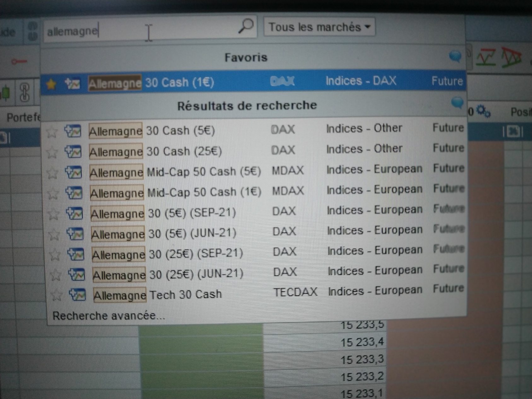Star the Allemagne 30 Cash (25€) result
The height and width of the screenshot is (399, 532).
(x=52, y=153)
